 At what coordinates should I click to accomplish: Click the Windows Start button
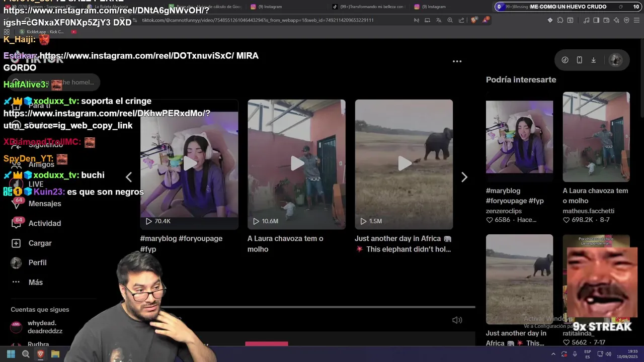pyautogui.click(x=11, y=354)
